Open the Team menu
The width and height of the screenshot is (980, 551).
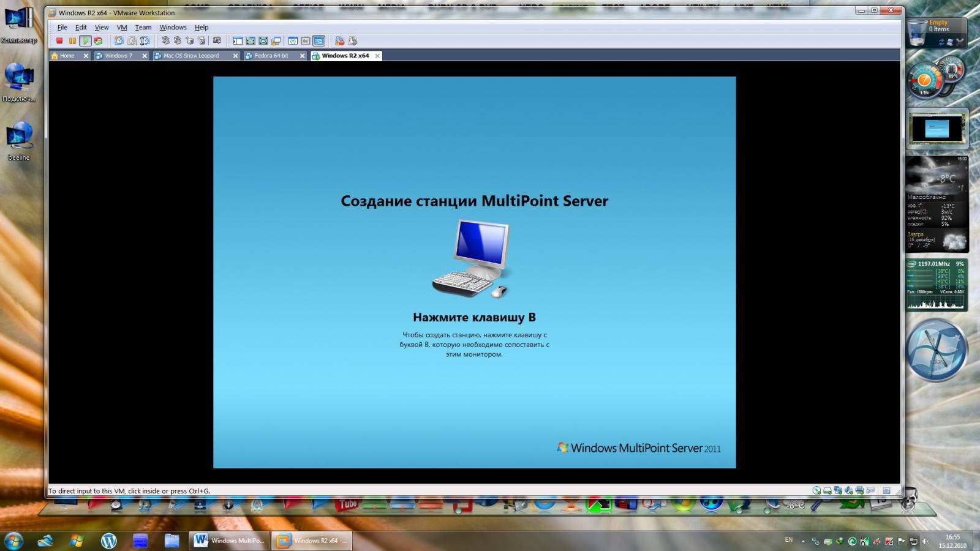pyautogui.click(x=143, y=28)
